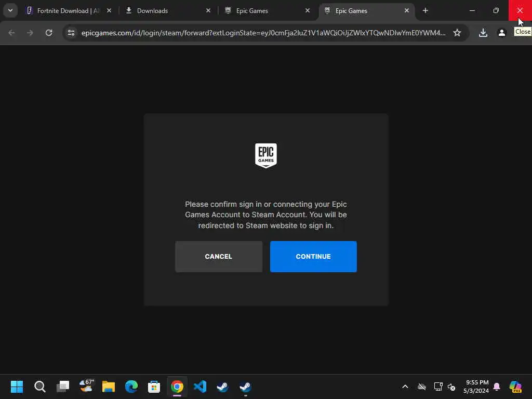Click the CANCEL button
The height and width of the screenshot is (399, 532).
[219, 257]
